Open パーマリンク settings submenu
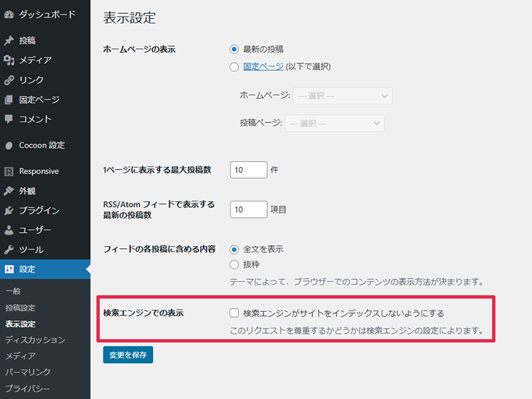Screen dimensions: 532x399 tap(28, 372)
